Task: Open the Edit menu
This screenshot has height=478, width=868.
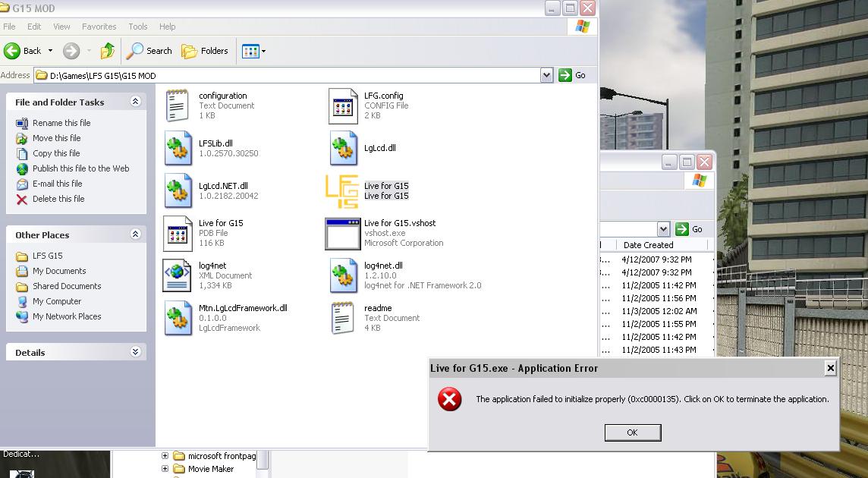Action: tap(34, 27)
